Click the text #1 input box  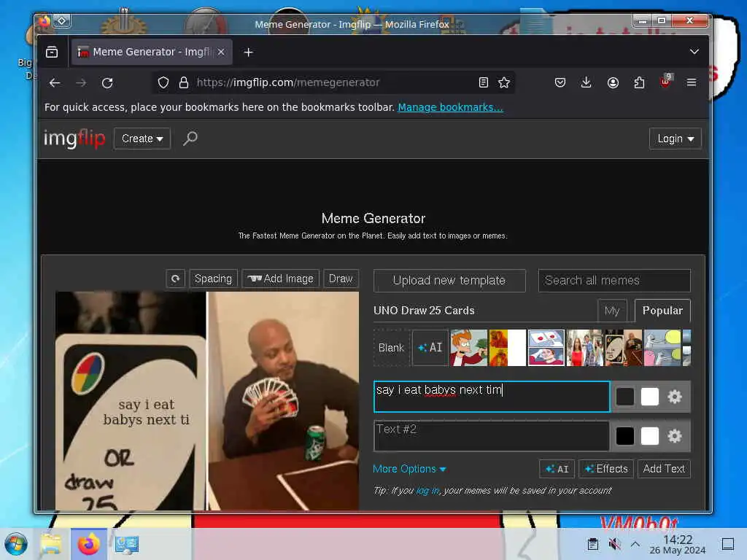point(492,397)
